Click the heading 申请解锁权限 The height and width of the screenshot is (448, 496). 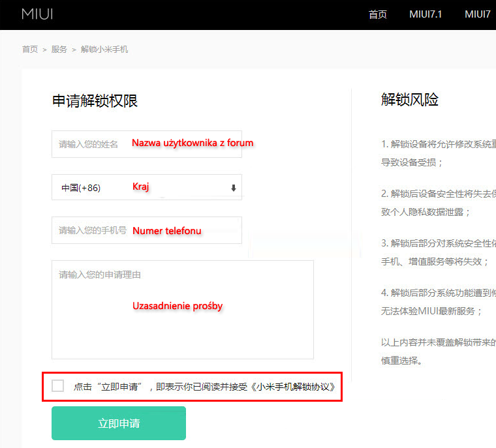pos(95,101)
